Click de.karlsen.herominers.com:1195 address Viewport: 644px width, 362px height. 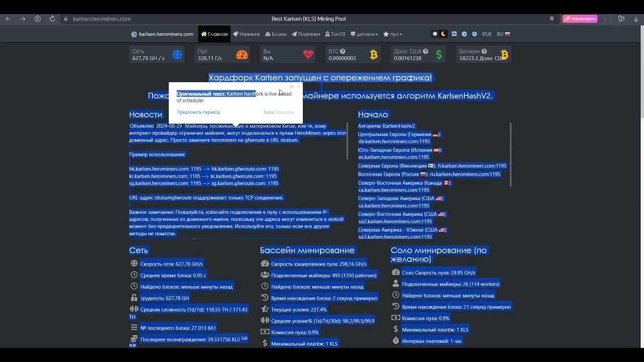pyautogui.click(x=394, y=141)
